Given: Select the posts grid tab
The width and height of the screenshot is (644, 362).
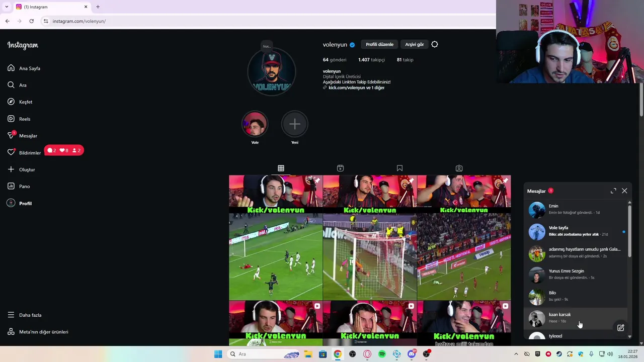Looking at the screenshot, I should [281, 168].
